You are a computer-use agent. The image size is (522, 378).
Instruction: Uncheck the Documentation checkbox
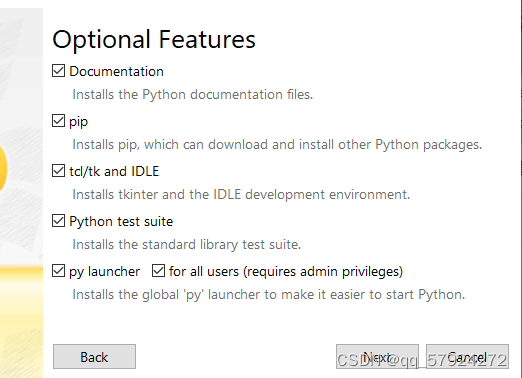click(x=58, y=71)
